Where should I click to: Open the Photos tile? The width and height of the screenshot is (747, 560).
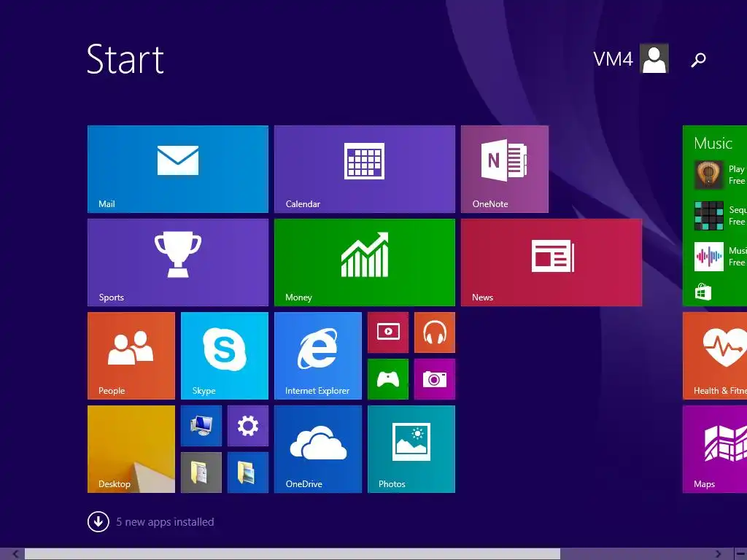click(x=411, y=449)
